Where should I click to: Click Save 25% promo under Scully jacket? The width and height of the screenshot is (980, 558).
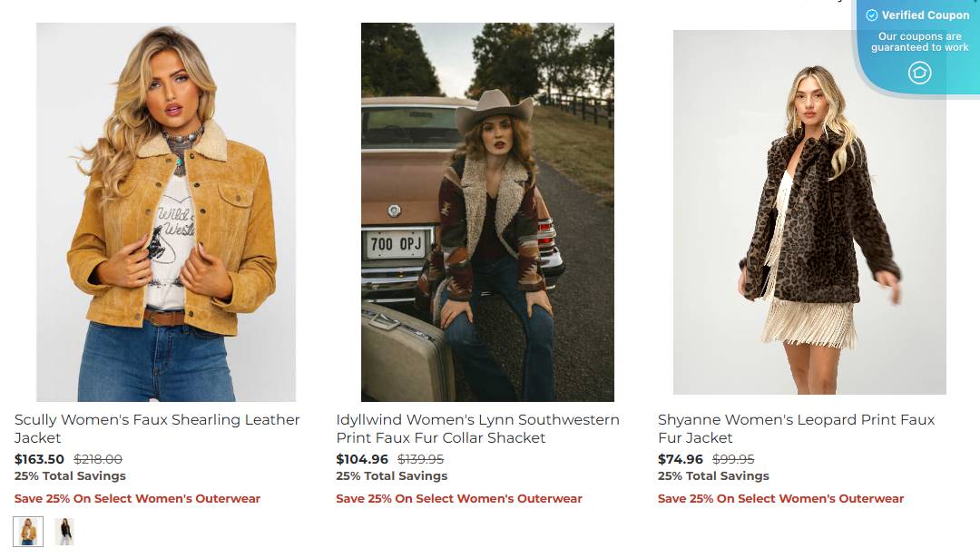pyautogui.click(x=138, y=499)
